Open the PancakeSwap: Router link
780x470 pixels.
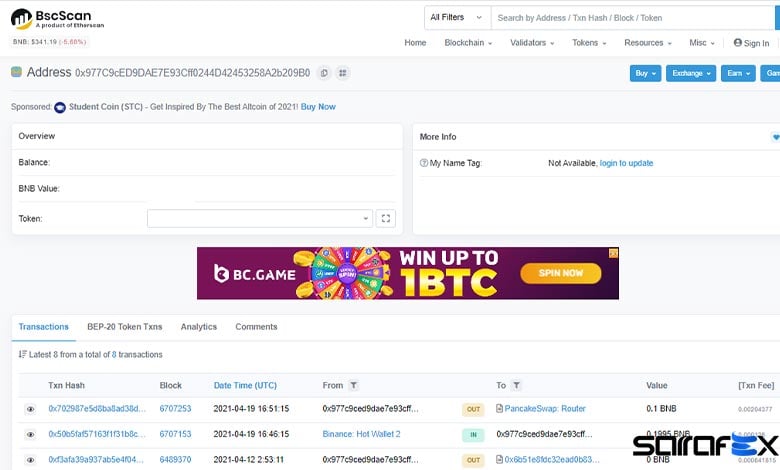click(545, 408)
